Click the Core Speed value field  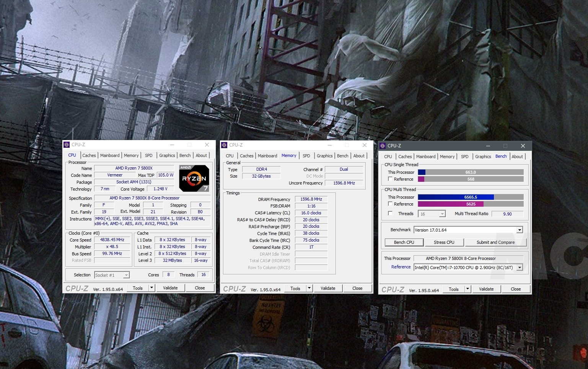[112, 240]
